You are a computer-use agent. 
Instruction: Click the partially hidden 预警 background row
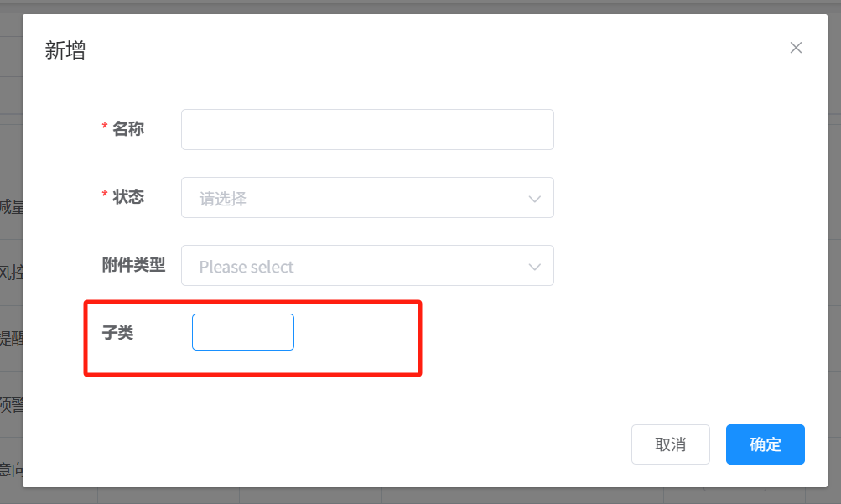coord(11,405)
